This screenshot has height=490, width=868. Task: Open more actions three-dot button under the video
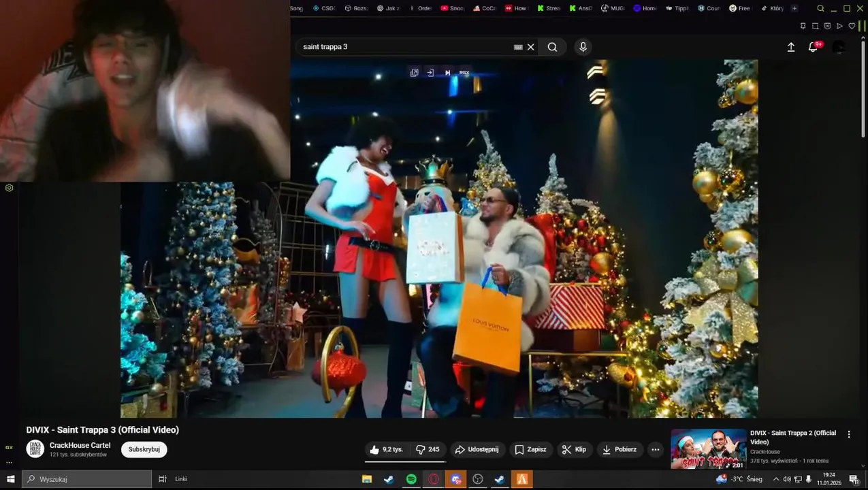point(655,450)
